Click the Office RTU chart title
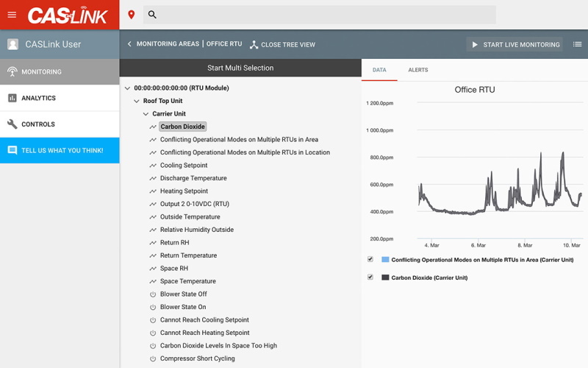Viewport: 588px width, 368px height. point(474,90)
